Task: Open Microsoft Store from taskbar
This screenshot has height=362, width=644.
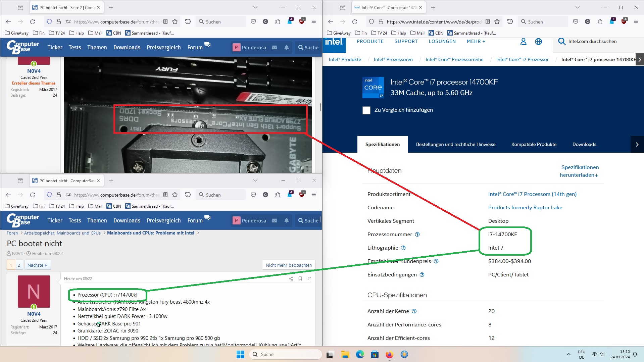Action: tap(375, 355)
